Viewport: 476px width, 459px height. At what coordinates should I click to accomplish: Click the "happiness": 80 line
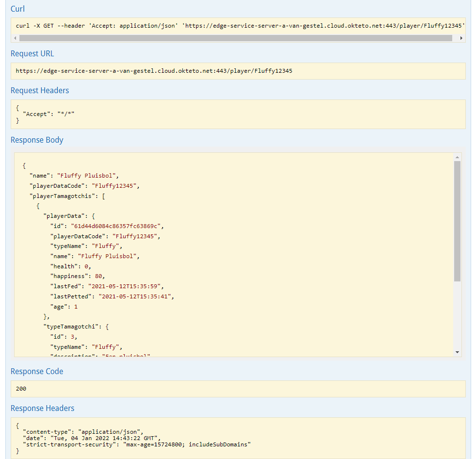pos(78,276)
